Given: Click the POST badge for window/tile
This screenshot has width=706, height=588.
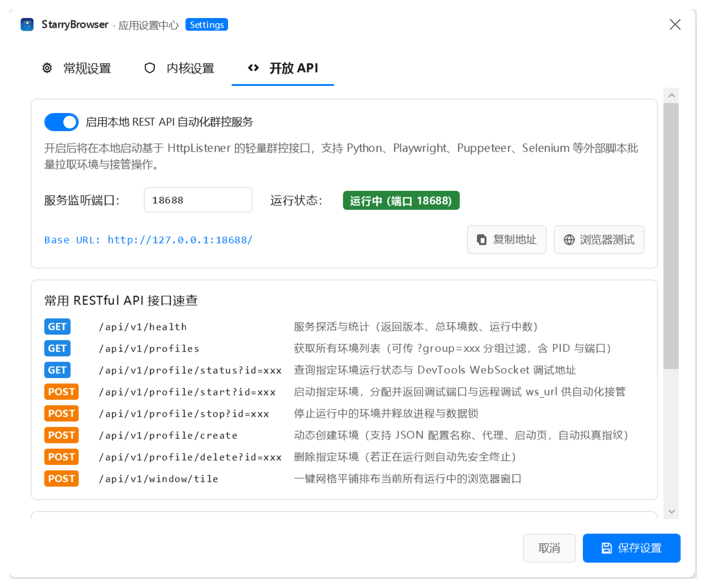Looking at the screenshot, I should click(x=62, y=479).
